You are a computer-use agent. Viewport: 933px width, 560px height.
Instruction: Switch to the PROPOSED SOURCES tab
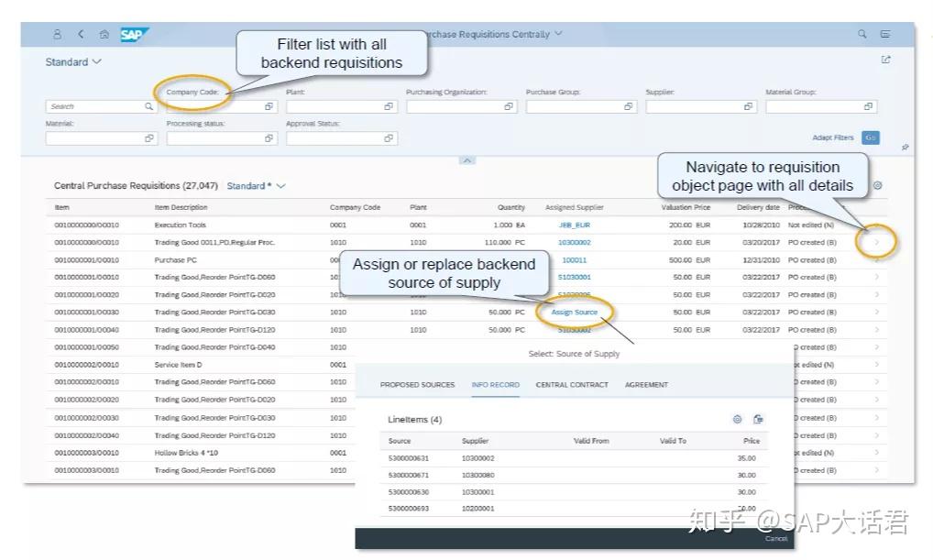417,384
